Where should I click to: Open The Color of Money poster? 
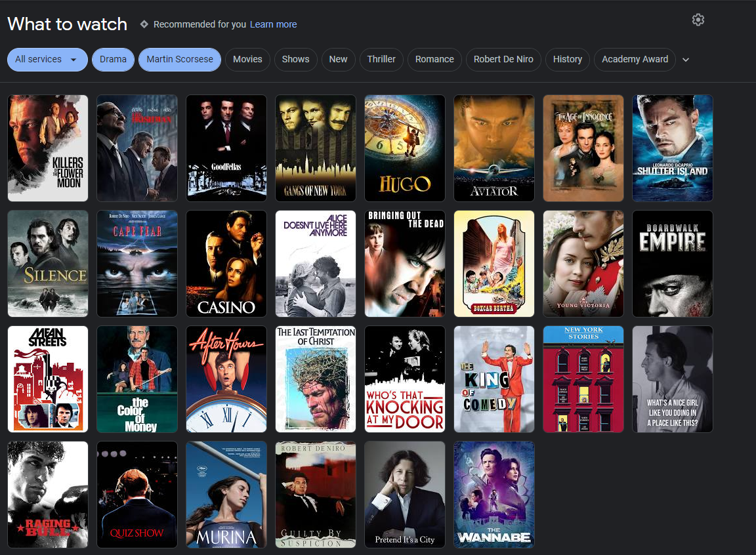click(137, 379)
